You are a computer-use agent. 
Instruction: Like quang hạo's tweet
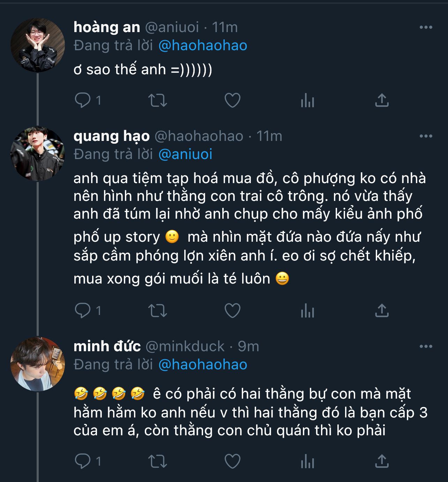coord(232,310)
